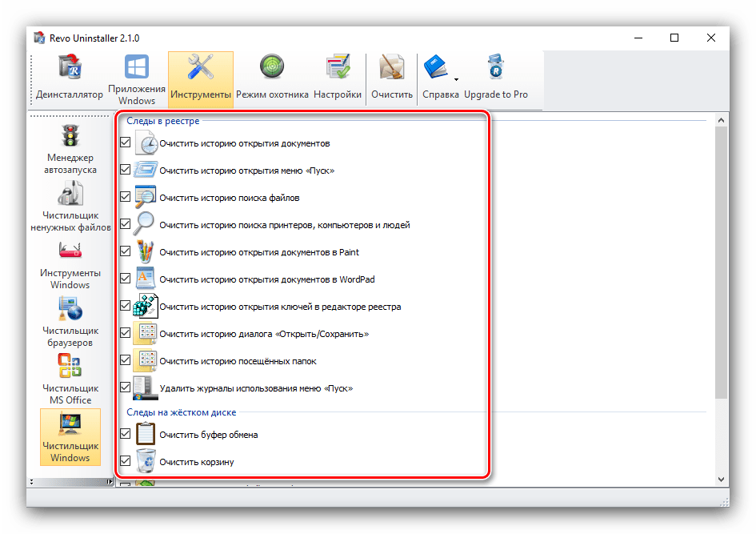The width and height of the screenshot is (756, 534).
Task: Open the Деинсталлятор toolbar icon
Action: pos(70,78)
